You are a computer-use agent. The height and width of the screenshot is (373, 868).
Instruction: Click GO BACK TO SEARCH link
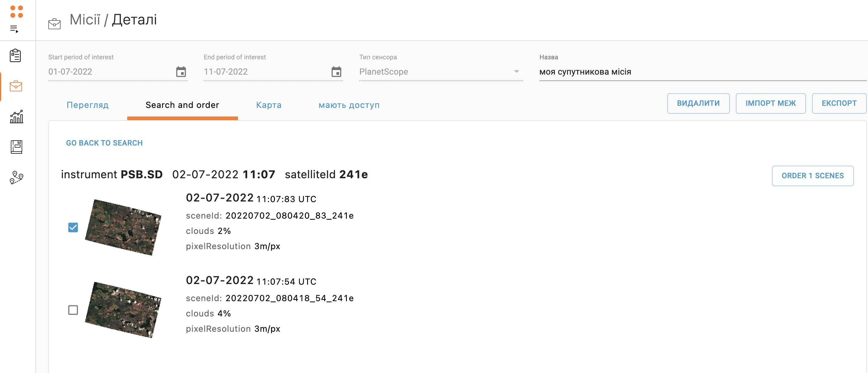[x=104, y=143]
